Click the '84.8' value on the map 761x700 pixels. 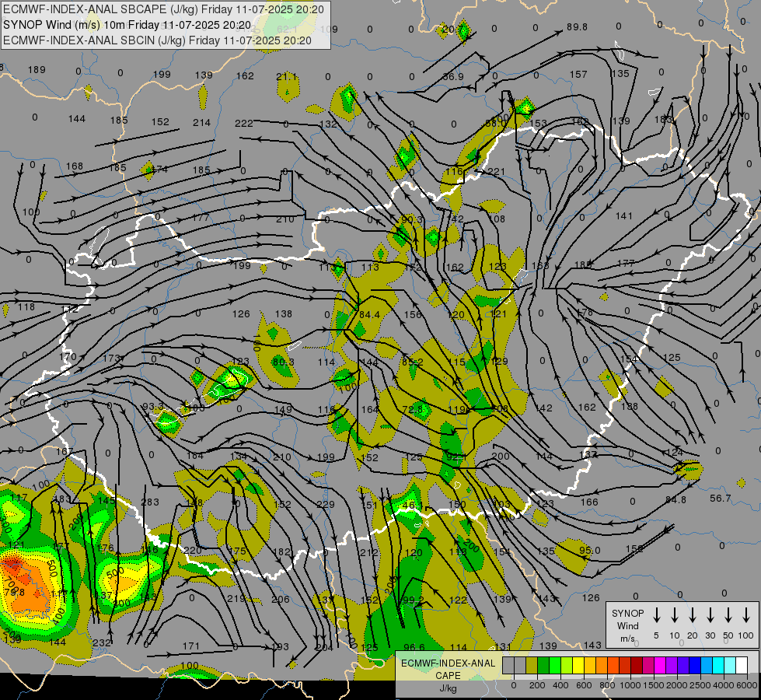point(676,500)
